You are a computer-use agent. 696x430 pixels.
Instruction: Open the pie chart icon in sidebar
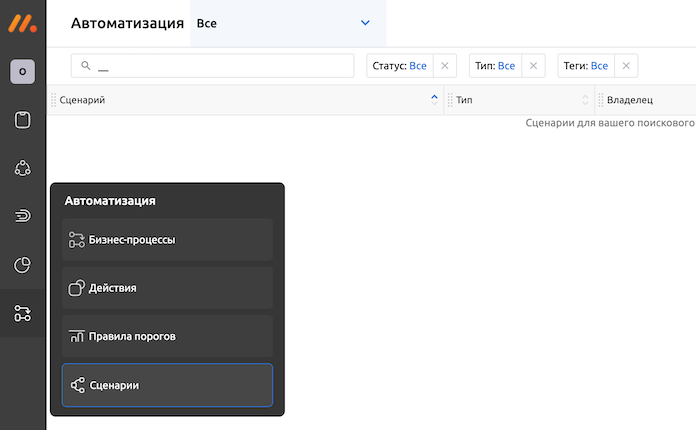22,265
